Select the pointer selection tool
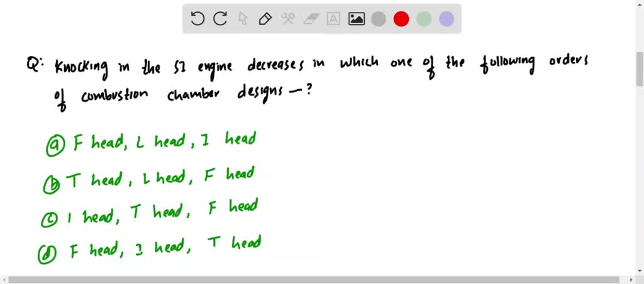This screenshot has height=284, width=644. coord(243,19)
